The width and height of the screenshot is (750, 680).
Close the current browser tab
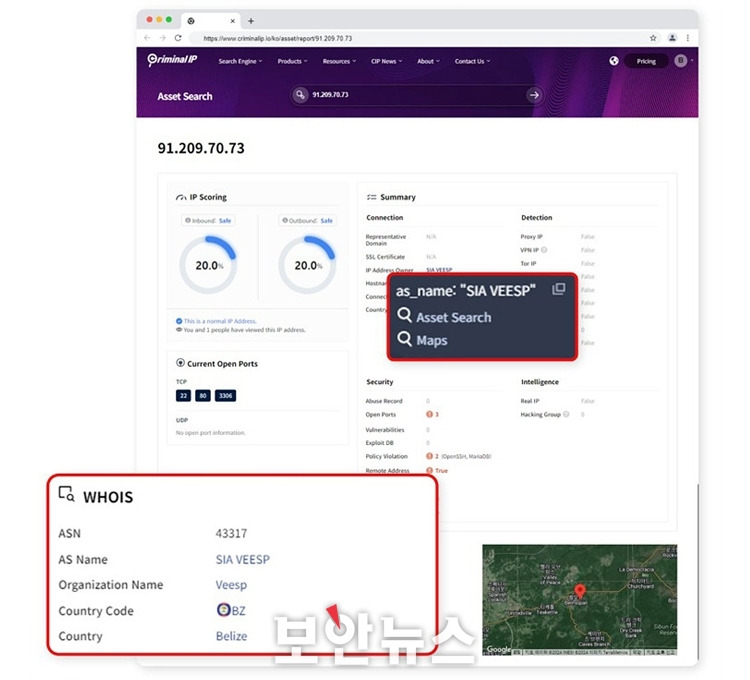pyautogui.click(x=232, y=21)
